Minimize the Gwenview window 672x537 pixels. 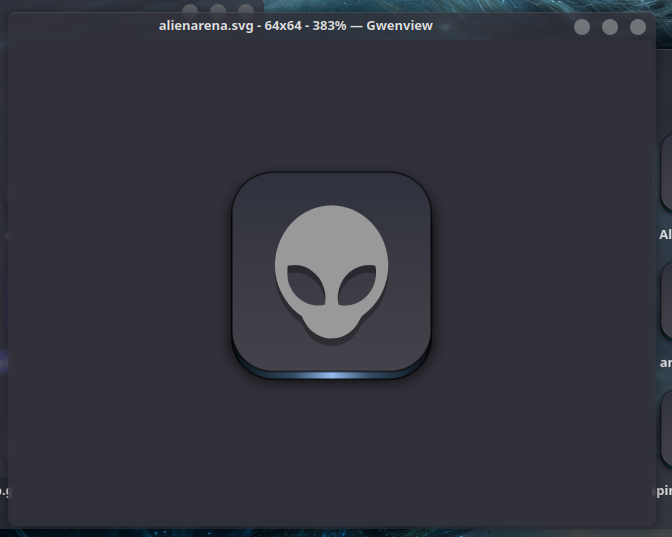(x=582, y=27)
